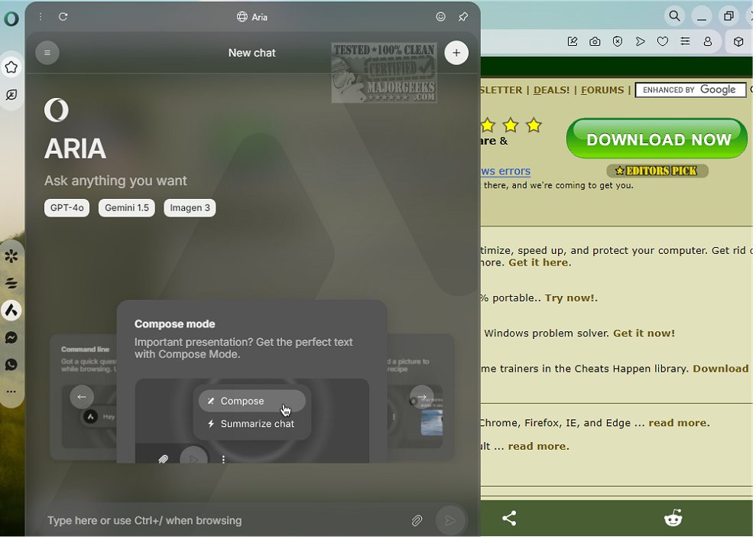Open the sidebar three-dot more options
This screenshot has height=537, width=756.
[x=11, y=392]
